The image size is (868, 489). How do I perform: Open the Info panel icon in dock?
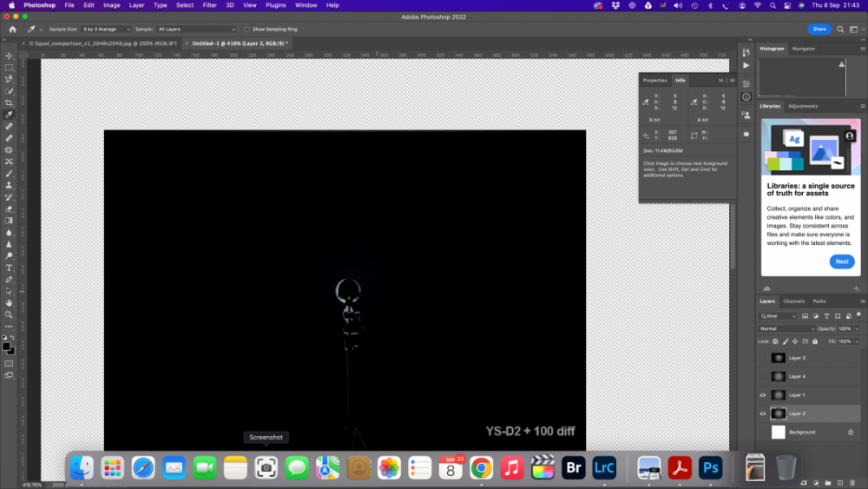pos(746,97)
